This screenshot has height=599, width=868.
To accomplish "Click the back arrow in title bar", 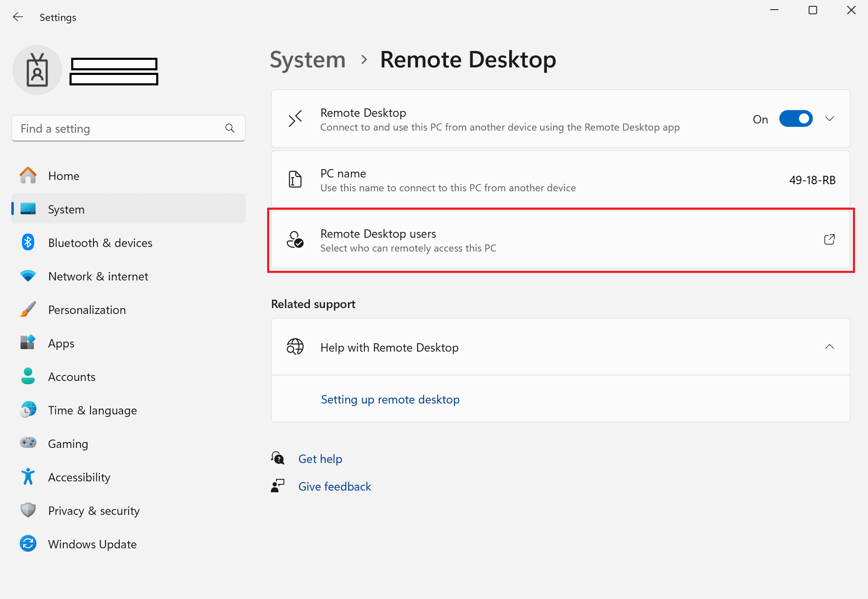I will (18, 17).
